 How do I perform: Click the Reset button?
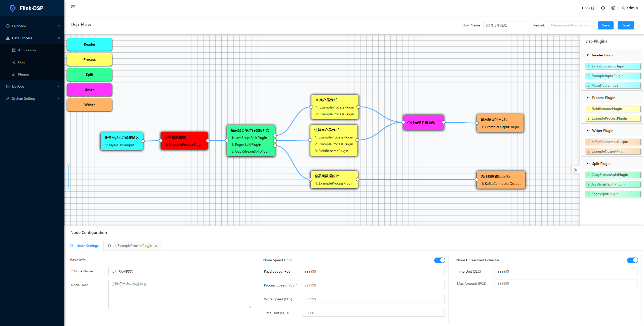click(x=625, y=25)
